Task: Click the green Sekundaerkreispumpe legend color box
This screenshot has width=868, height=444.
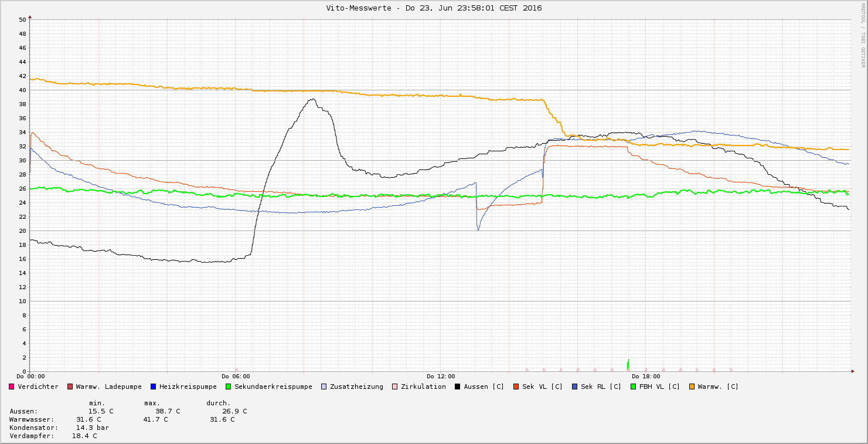Action: pyautogui.click(x=228, y=387)
